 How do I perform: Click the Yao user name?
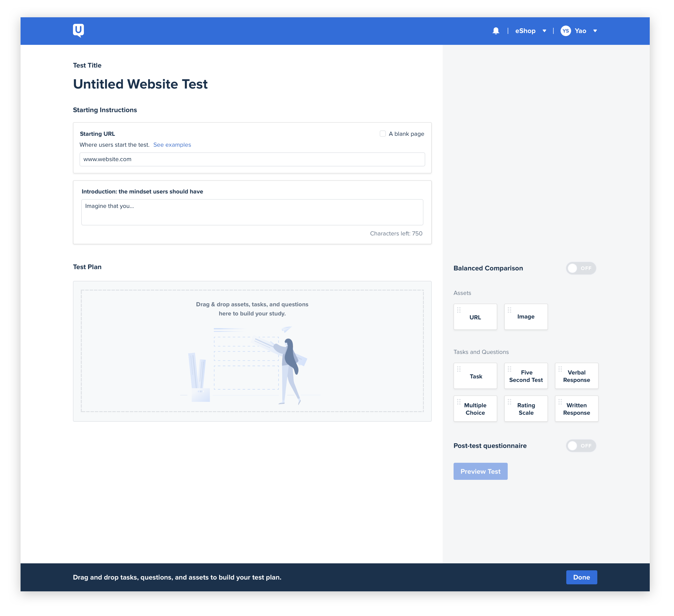coord(580,31)
